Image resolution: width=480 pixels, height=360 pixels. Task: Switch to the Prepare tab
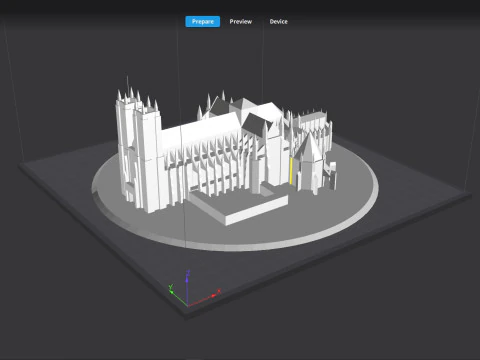pos(203,22)
